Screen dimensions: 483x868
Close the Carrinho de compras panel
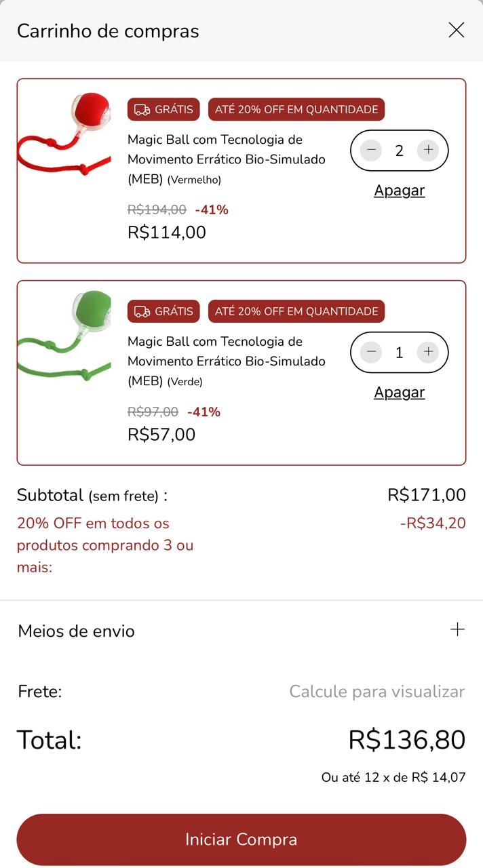click(457, 30)
